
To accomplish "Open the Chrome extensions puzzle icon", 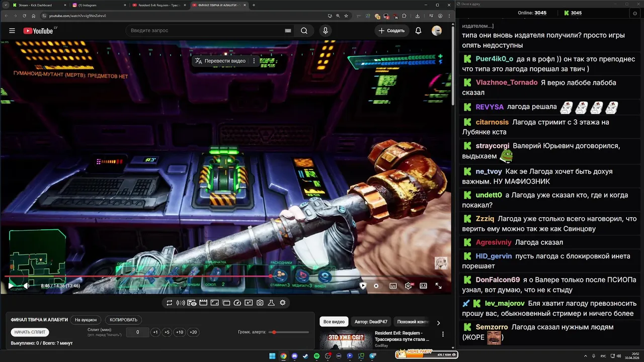I will (404, 16).
